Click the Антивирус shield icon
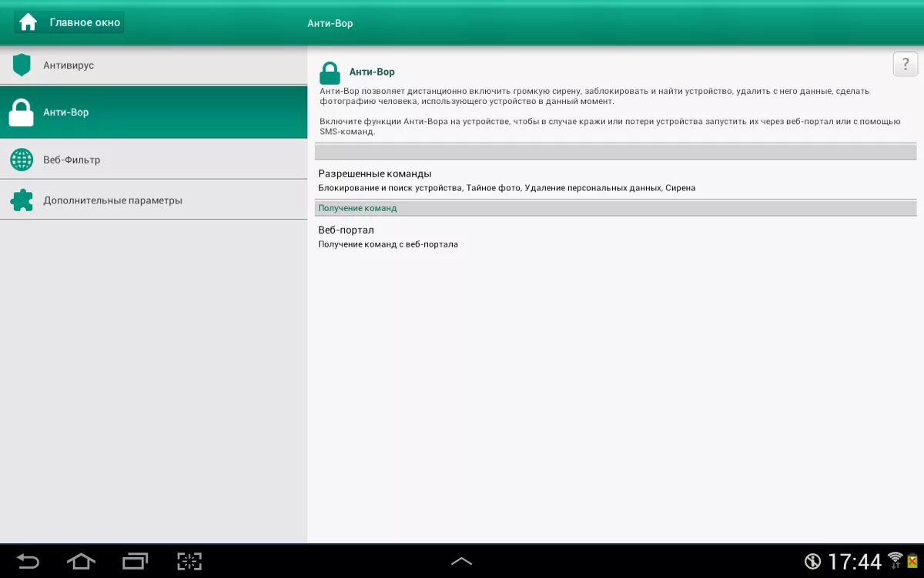This screenshot has height=578, width=924. click(x=22, y=65)
